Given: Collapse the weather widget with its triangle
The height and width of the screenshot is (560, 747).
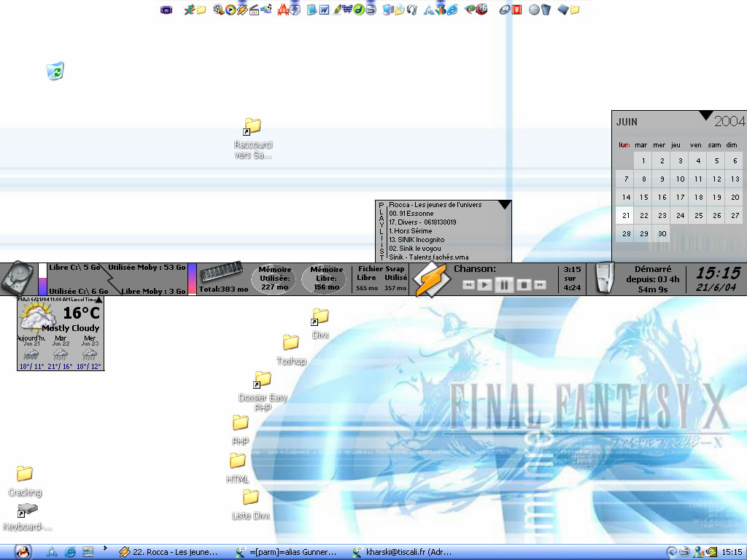Looking at the screenshot, I should point(99,300).
